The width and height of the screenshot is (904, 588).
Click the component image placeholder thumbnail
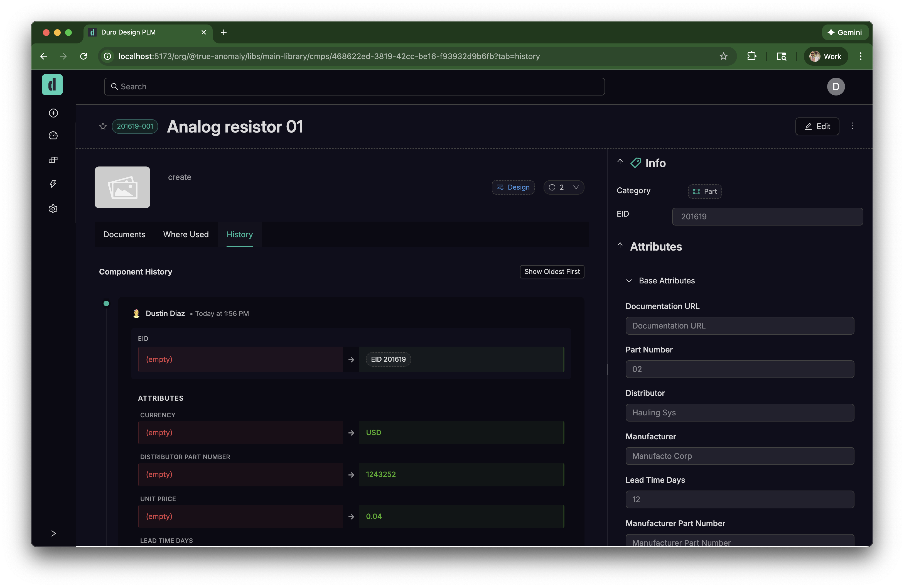coord(122,187)
